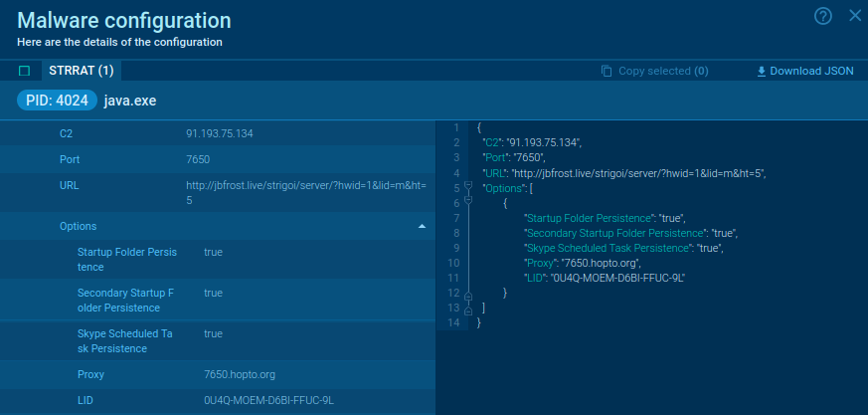Screen dimensions: 868x415
Task: Select the C2 row with 91.193.75.134
Action: click(x=217, y=133)
